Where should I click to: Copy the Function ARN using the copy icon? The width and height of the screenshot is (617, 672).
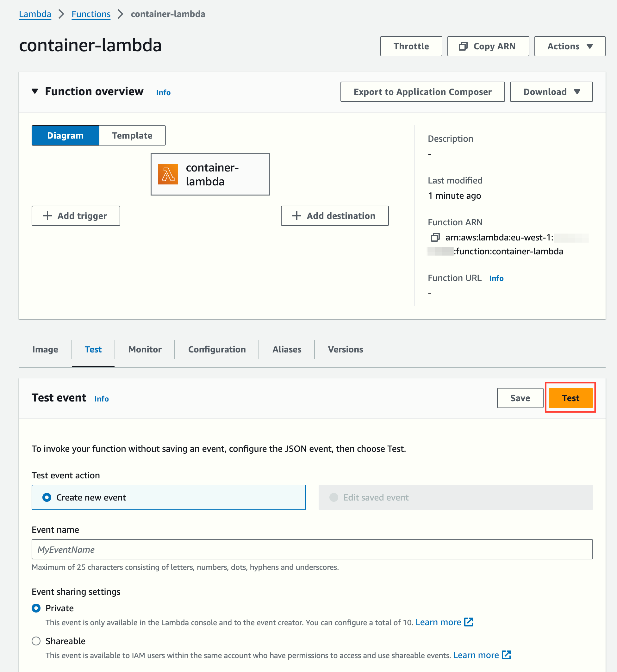point(435,238)
